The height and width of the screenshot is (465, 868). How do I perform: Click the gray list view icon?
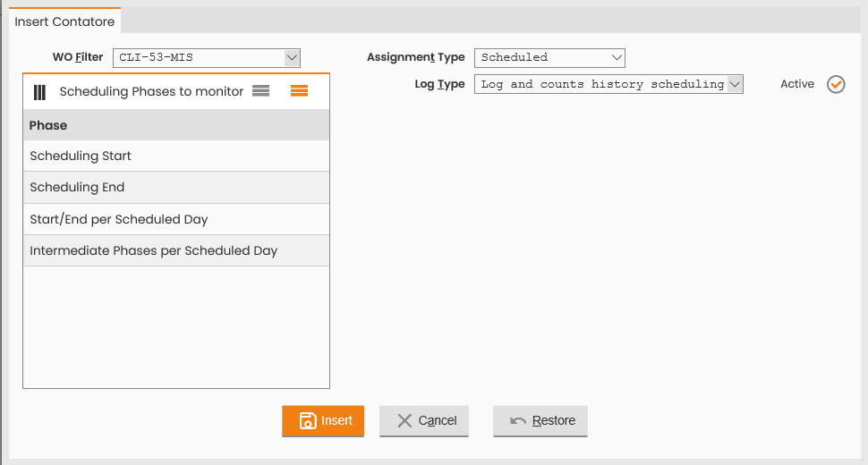(260, 90)
